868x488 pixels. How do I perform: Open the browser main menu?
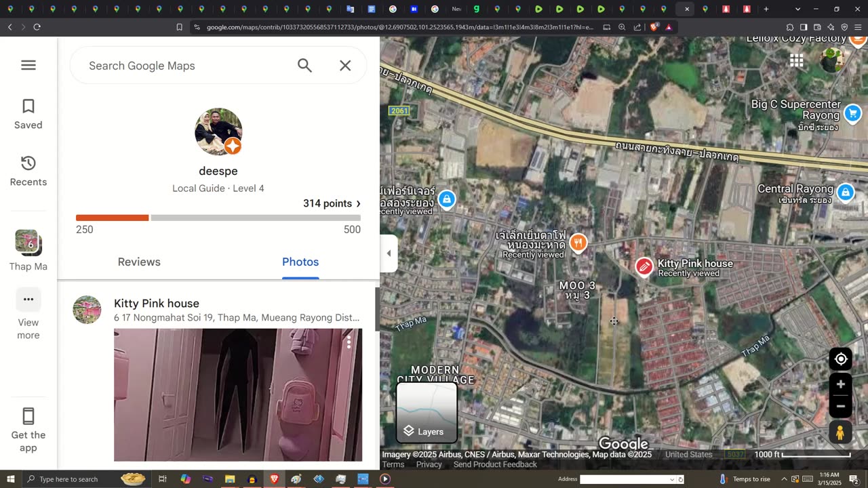pyautogui.click(x=858, y=27)
